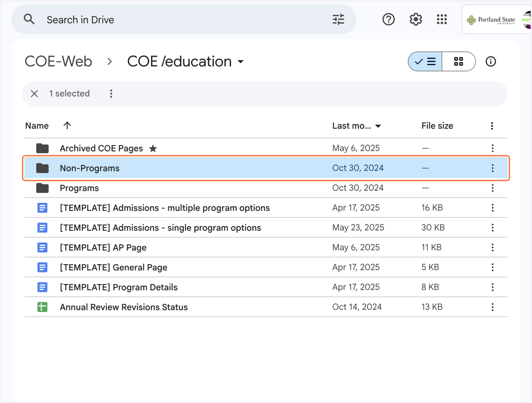This screenshot has height=403, width=532.
Task: Click the Oct 14, 2024 date cell
Action: (357, 307)
